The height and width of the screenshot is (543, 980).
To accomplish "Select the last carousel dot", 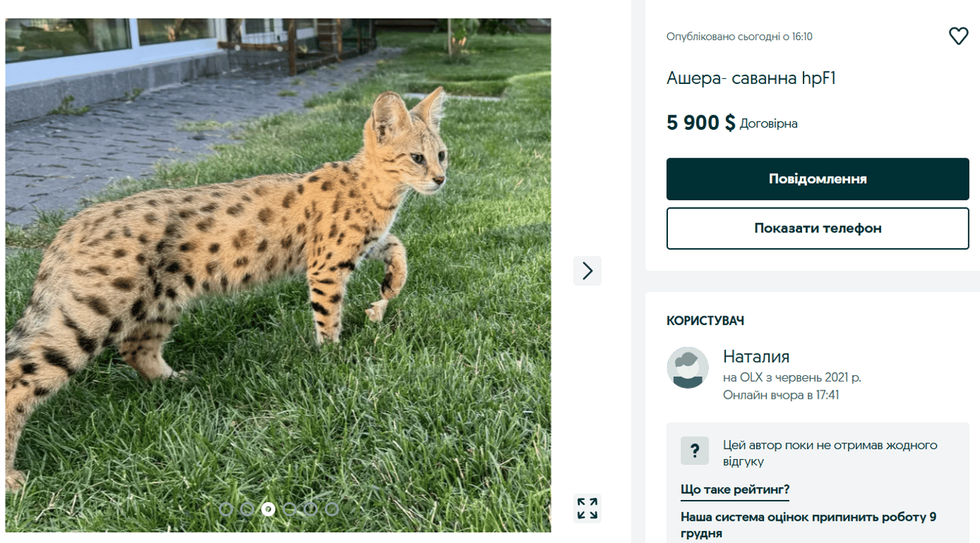I will point(331,509).
